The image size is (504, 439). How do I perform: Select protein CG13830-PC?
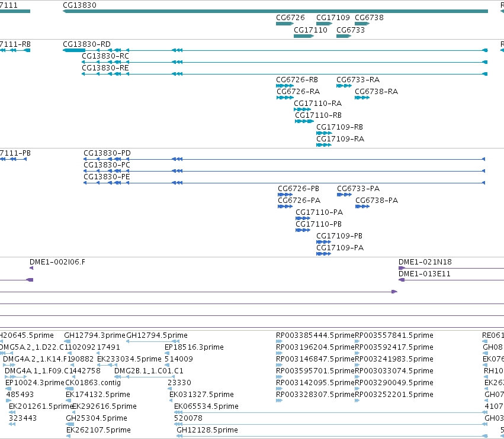[284, 171]
